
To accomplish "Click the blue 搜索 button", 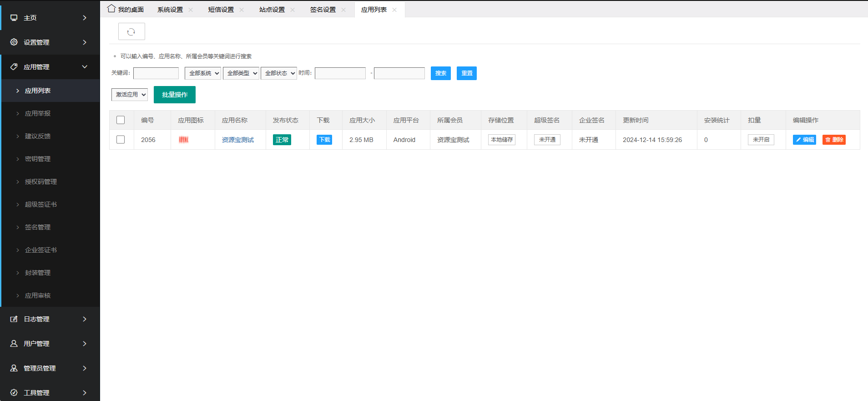I will pos(441,73).
